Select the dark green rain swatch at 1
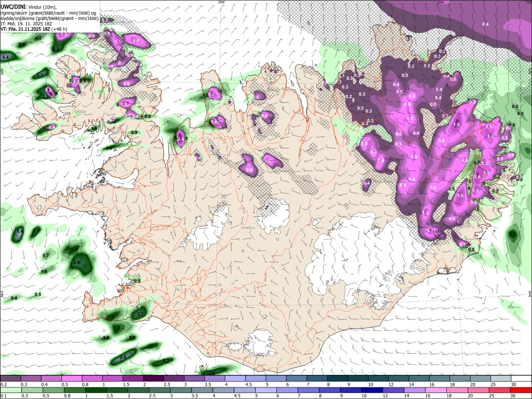This screenshot has height=399, width=532. tap(95, 390)
